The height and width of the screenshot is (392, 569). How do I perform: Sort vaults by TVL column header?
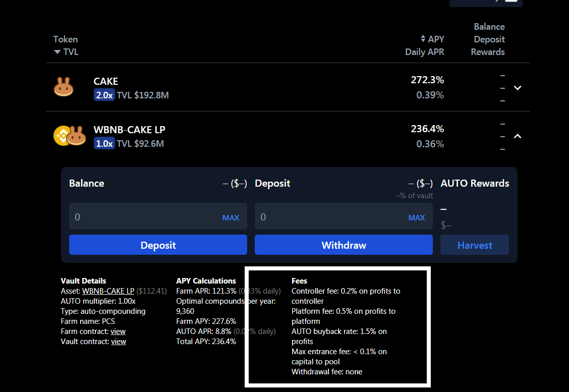(66, 52)
